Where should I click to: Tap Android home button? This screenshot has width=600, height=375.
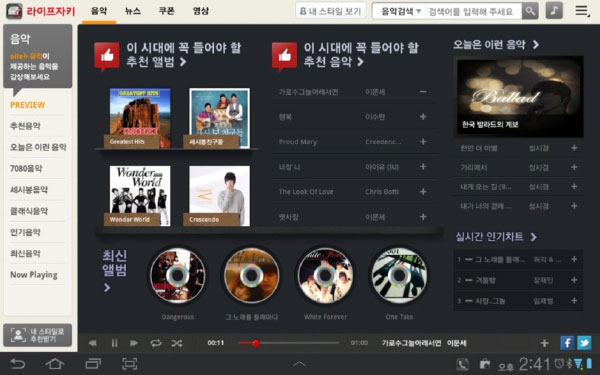[x=55, y=364]
